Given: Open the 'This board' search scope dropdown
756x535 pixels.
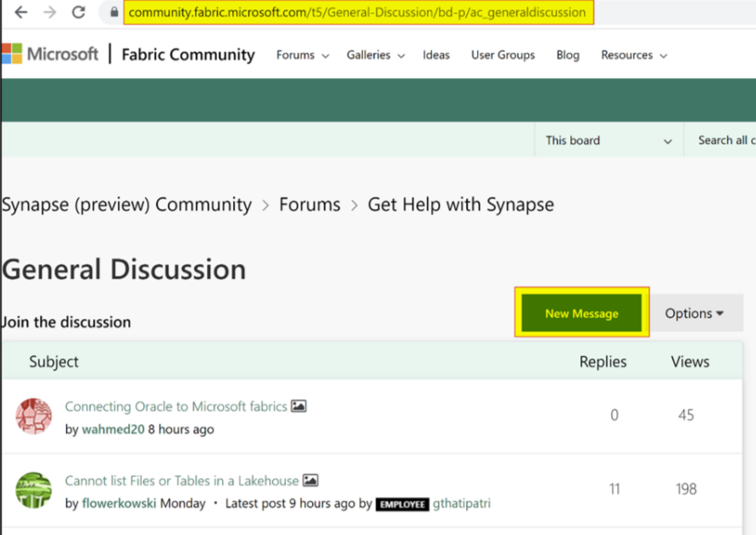Looking at the screenshot, I should (x=607, y=140).
